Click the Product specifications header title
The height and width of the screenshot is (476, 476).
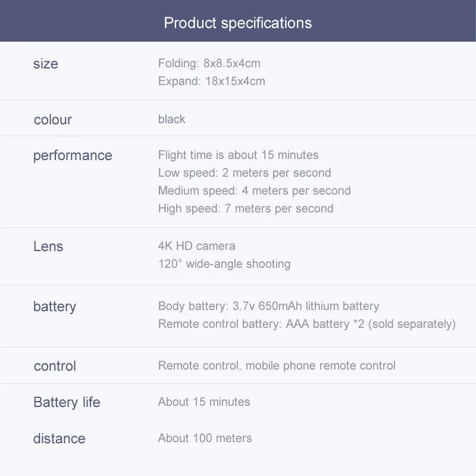237,23
